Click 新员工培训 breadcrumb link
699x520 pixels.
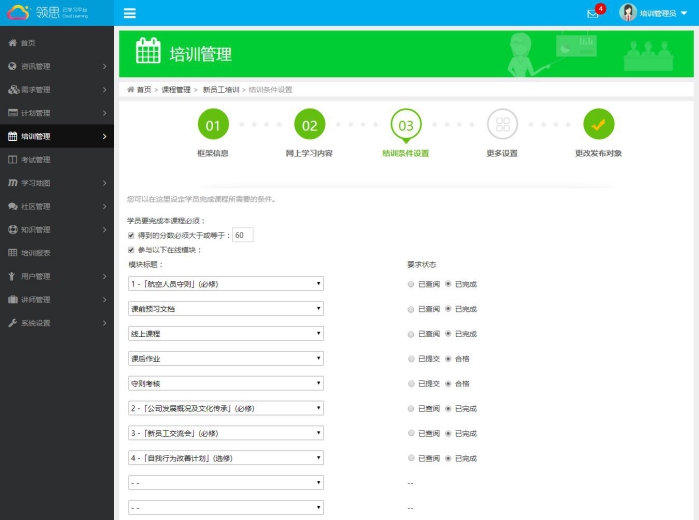(x=221, y=90)
